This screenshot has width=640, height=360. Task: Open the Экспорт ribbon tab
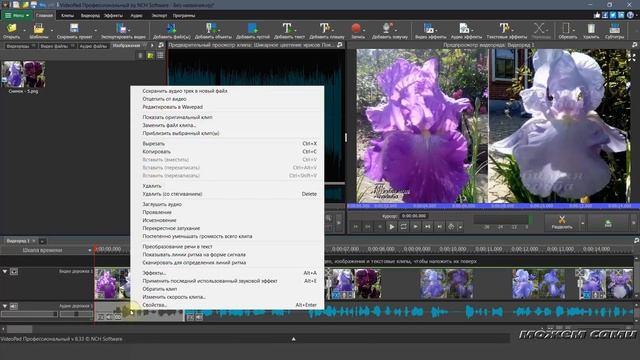pyautogui.click(x=159, y=16)
